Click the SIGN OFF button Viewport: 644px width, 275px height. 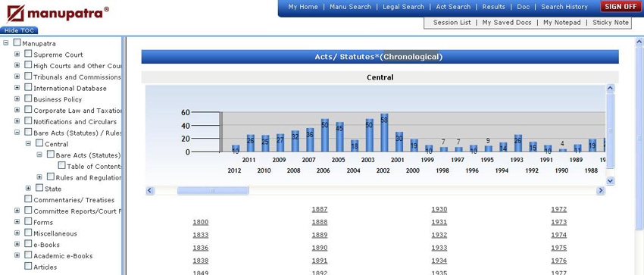coord(621,7)
